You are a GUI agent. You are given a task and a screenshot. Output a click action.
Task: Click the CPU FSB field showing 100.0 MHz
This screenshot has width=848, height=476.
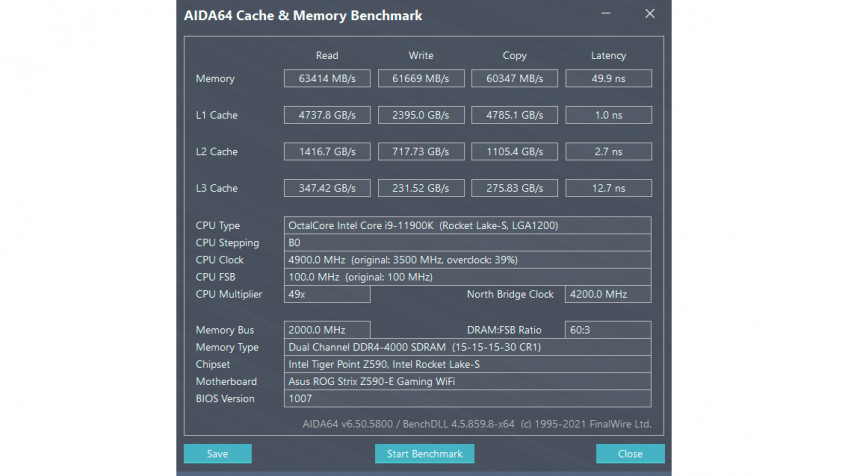(467, 277)
